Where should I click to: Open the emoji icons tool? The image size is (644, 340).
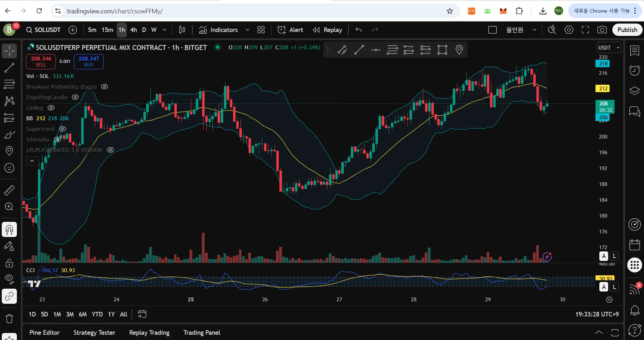pos(9,168)
